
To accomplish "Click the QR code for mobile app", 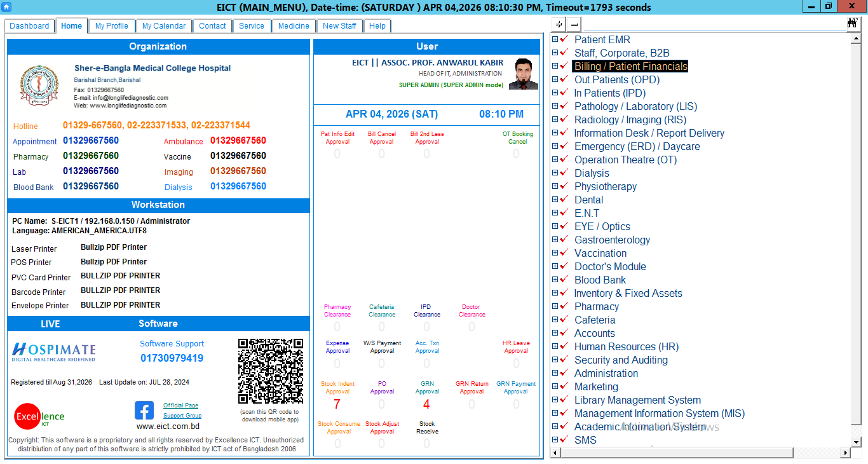I will pyautogui.click(x=270, y=371).
